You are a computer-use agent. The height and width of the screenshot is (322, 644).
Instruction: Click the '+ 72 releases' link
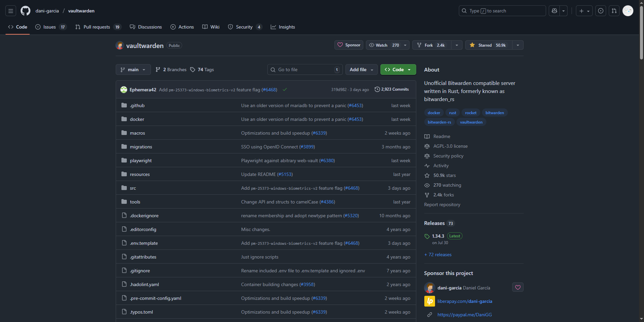click(x=438, y=255)
